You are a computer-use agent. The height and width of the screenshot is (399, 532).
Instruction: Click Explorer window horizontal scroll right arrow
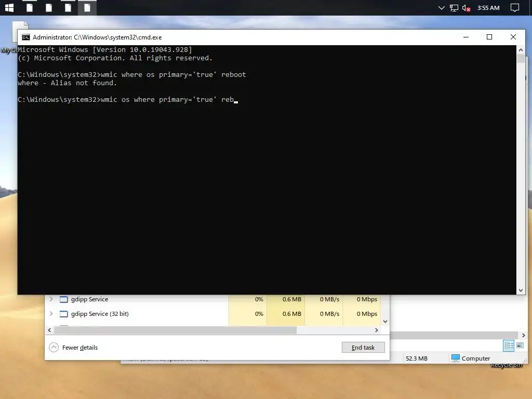(x=523, y=335)
